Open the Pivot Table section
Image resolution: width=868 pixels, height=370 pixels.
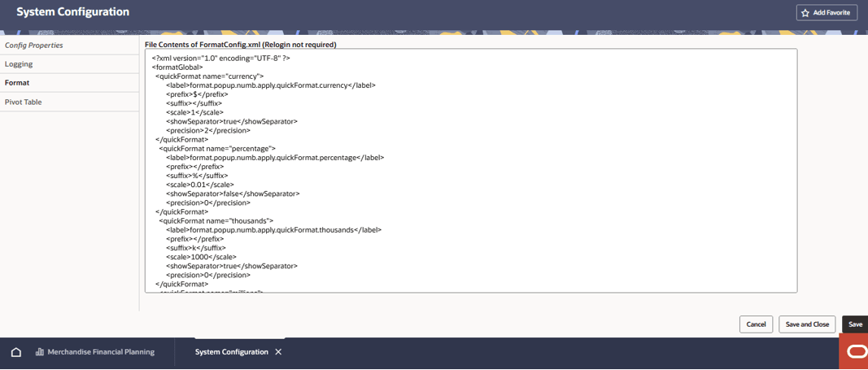[69, 102]
